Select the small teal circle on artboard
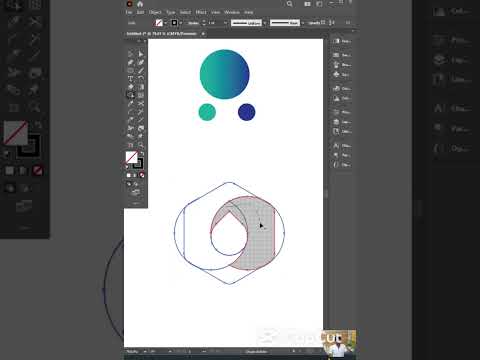The width and height of the screenshot is (480, 360). pyautogui.click(x=207, y=112)
